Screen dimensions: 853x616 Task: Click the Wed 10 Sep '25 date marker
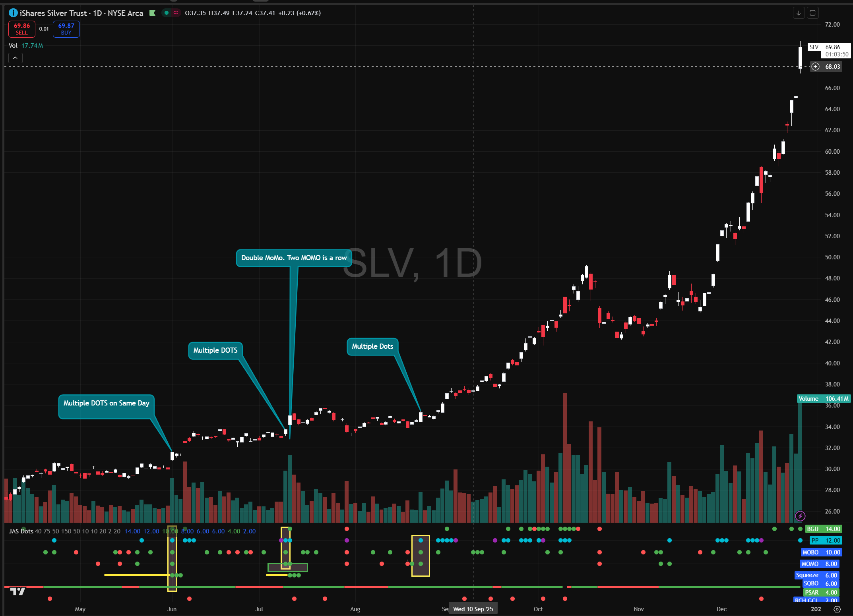coord(473,608)
